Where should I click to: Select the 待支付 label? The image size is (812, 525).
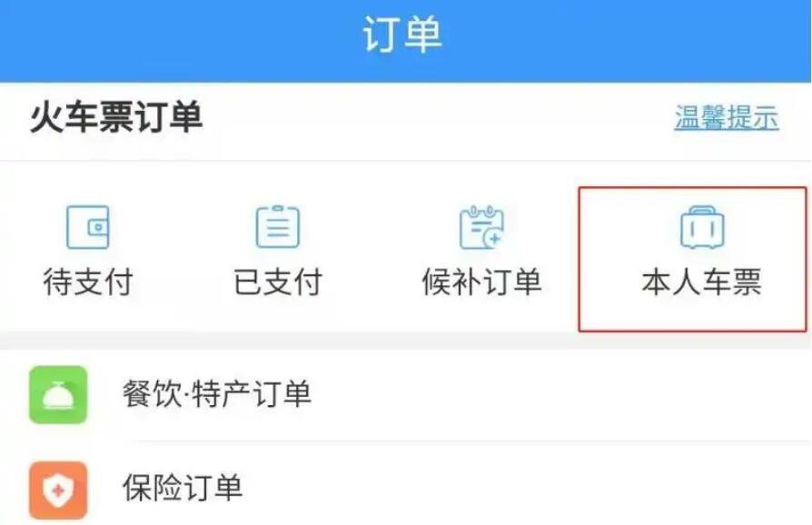click(x=88, y=282)
